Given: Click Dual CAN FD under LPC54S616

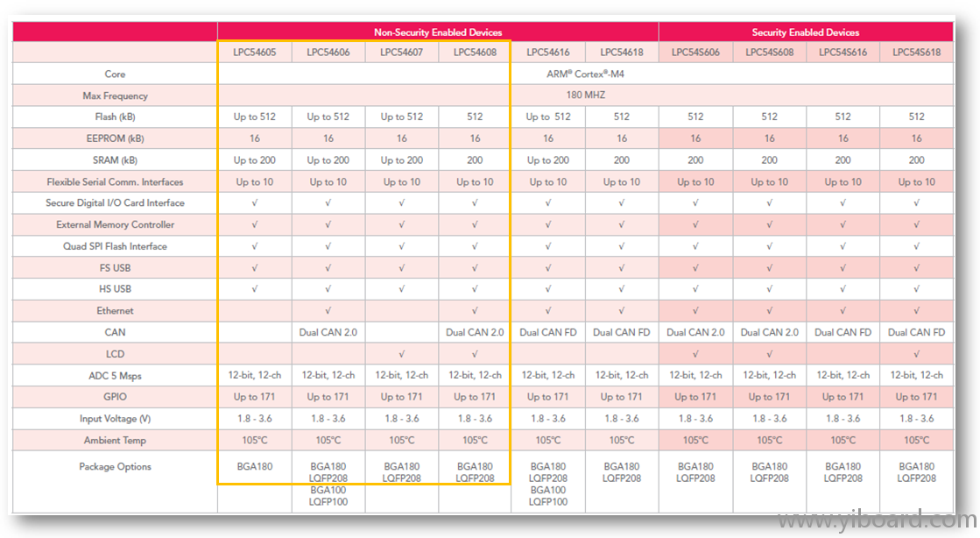Looking at the screenshot, I should pyautogui.click(x=843, y=332).
